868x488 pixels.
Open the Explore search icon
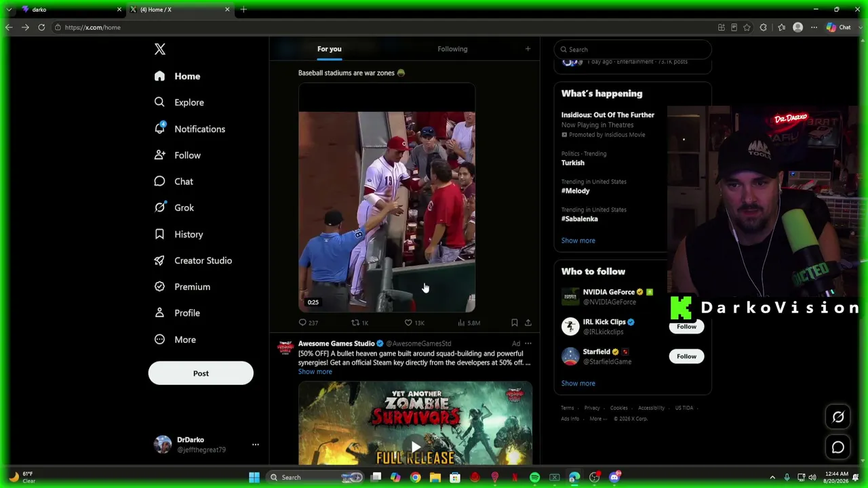pyautogui.click(x=159, y=102)
